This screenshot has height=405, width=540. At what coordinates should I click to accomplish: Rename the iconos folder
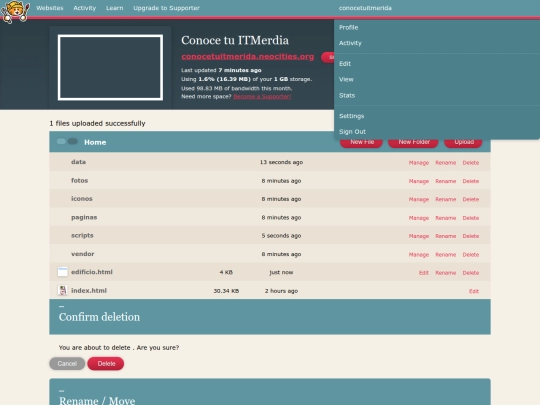coord(446,199)
